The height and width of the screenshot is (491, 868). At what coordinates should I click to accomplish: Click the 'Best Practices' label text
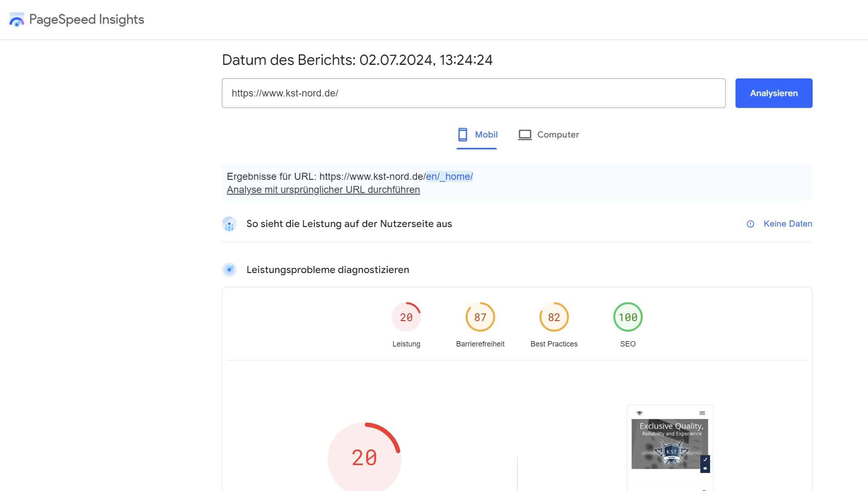pos(554,344)
